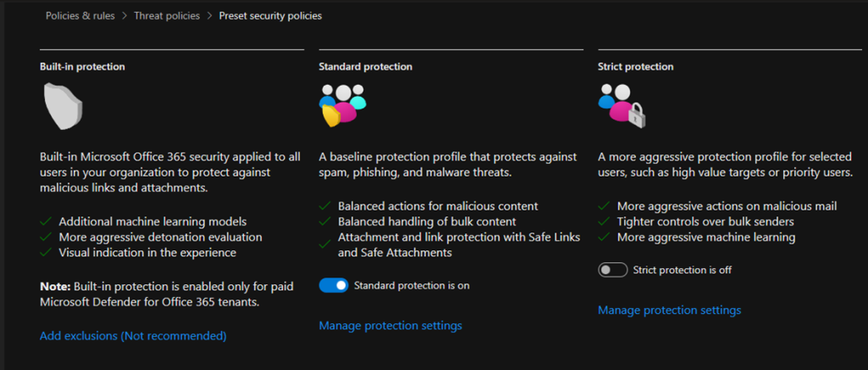Click checkmark beside Balanced handling of bulk content
Screen dimensions: 868x370
pos(325,222)
